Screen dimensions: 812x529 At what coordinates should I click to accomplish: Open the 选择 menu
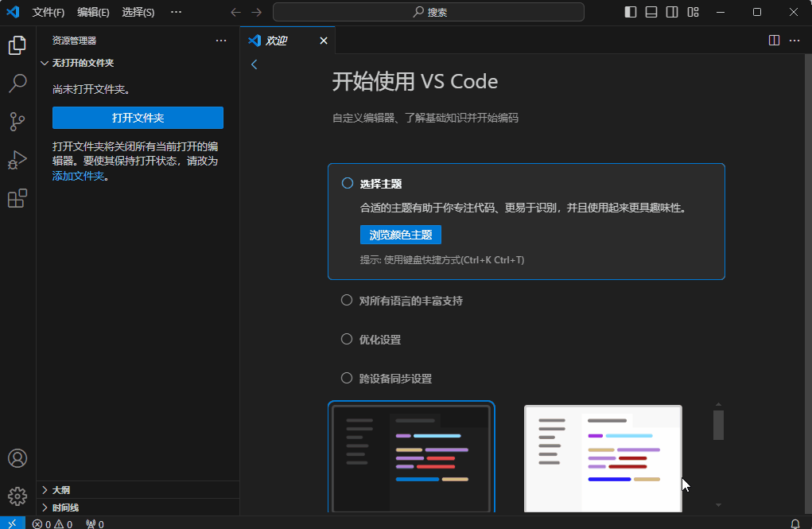[140, 12]
